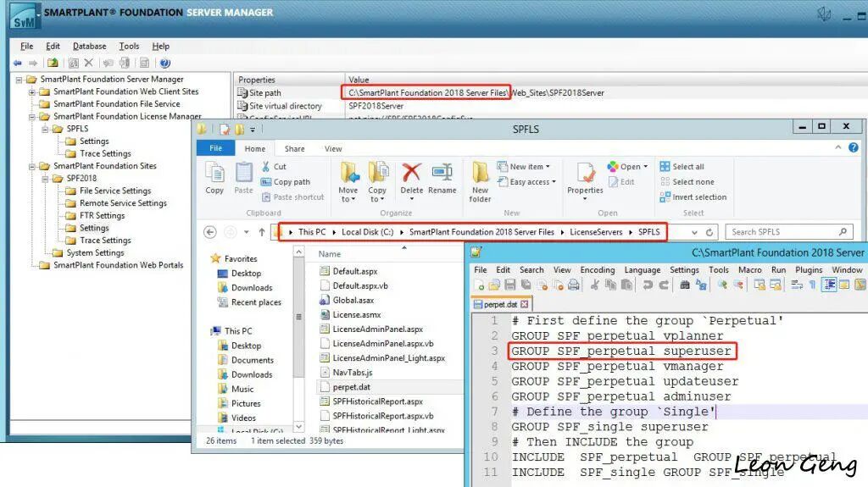Click the Explorer back navigation arrow
This screenshot has width=868, height=487.
(210, 232)
